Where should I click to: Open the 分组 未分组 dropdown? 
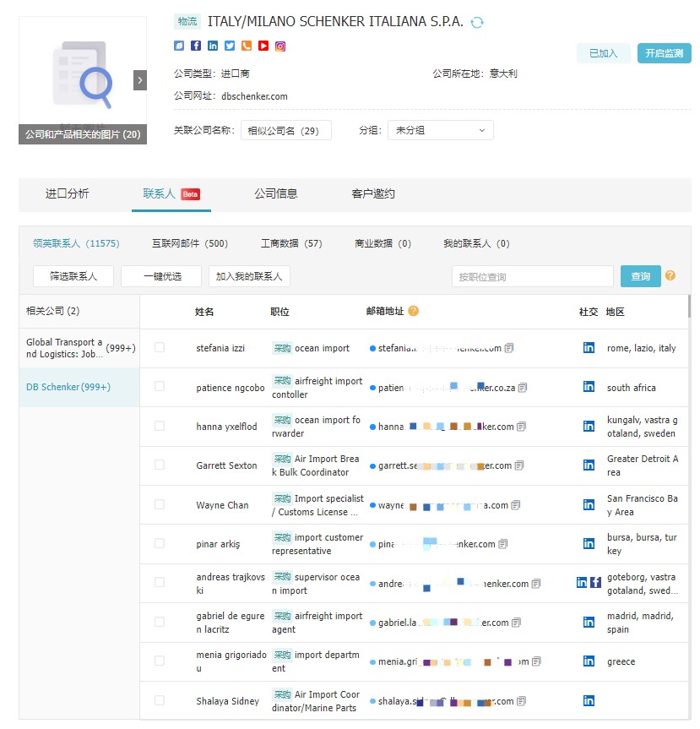point(440,130)
